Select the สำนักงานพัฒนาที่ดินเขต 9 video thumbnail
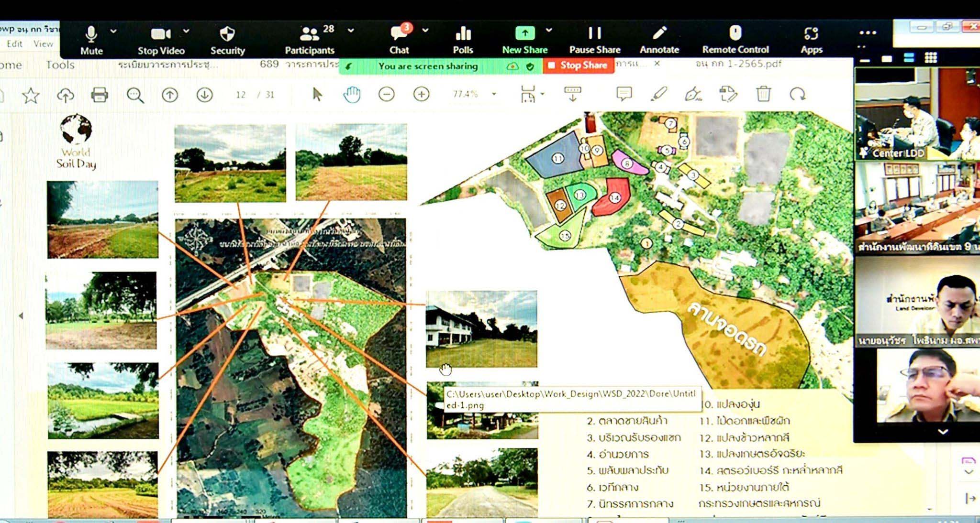Image resolution: width=980 pixels, height=523 pixels. 917,207
